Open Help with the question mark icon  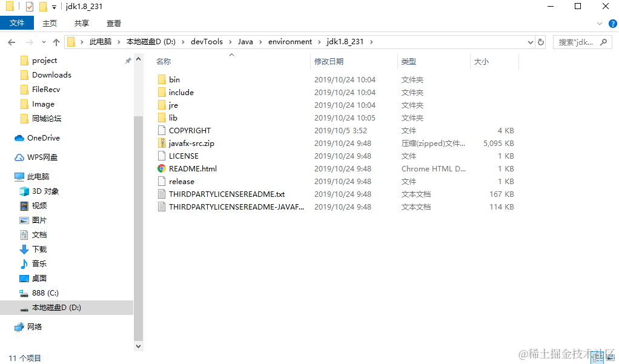pos(613,24)
